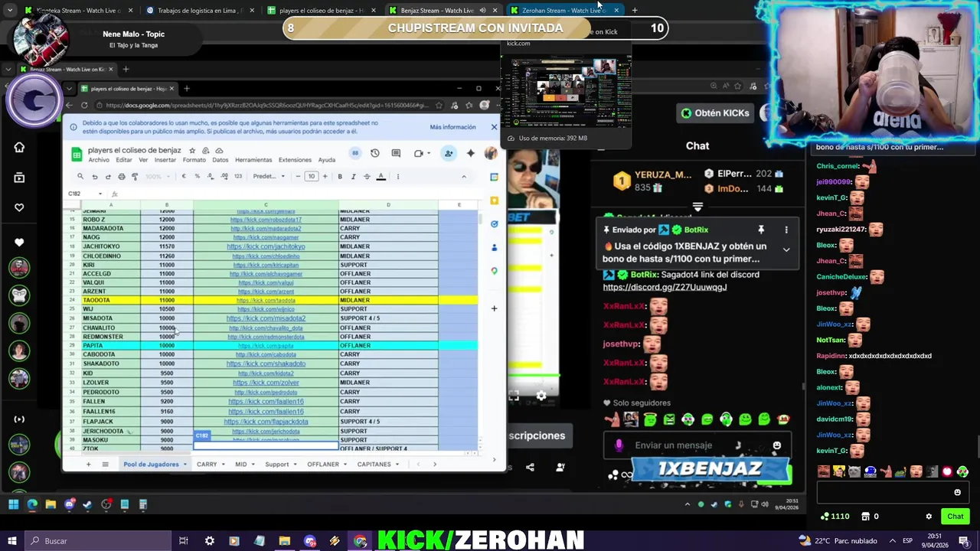
Task: Toggle fullscreen on the embedded video player
Action: point(514,396)
